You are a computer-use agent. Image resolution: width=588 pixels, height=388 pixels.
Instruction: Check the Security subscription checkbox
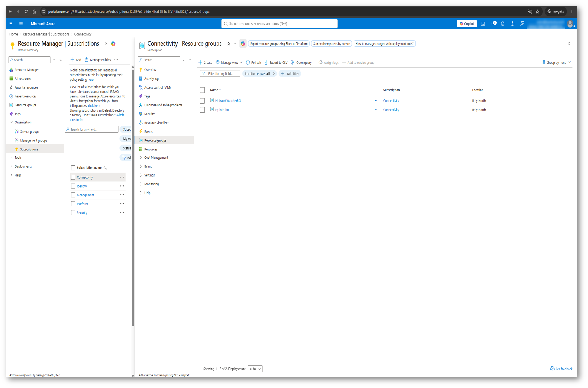73,213
